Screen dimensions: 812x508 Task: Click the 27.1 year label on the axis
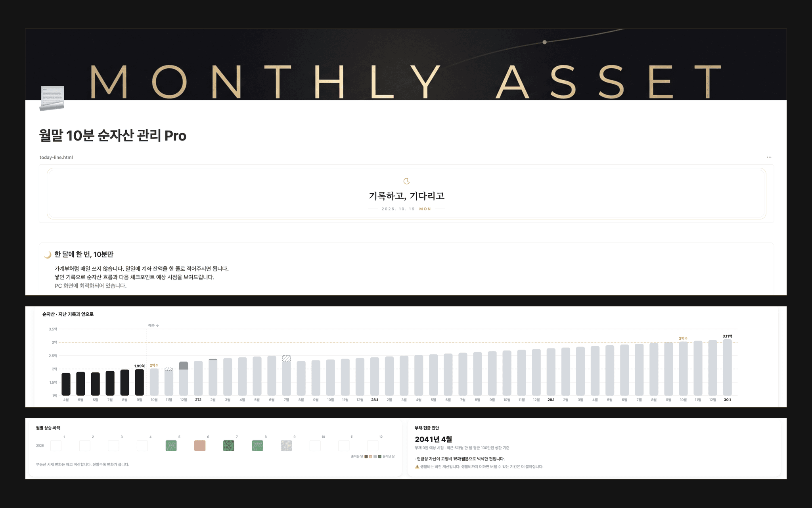[x=198, y=400]
